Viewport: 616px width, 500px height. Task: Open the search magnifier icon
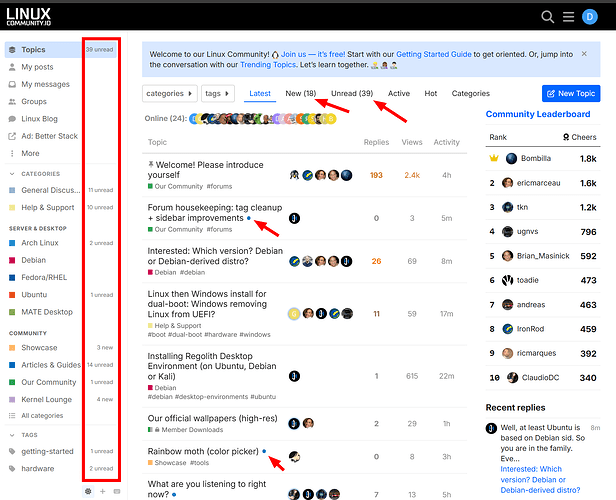tap(547, 17)
